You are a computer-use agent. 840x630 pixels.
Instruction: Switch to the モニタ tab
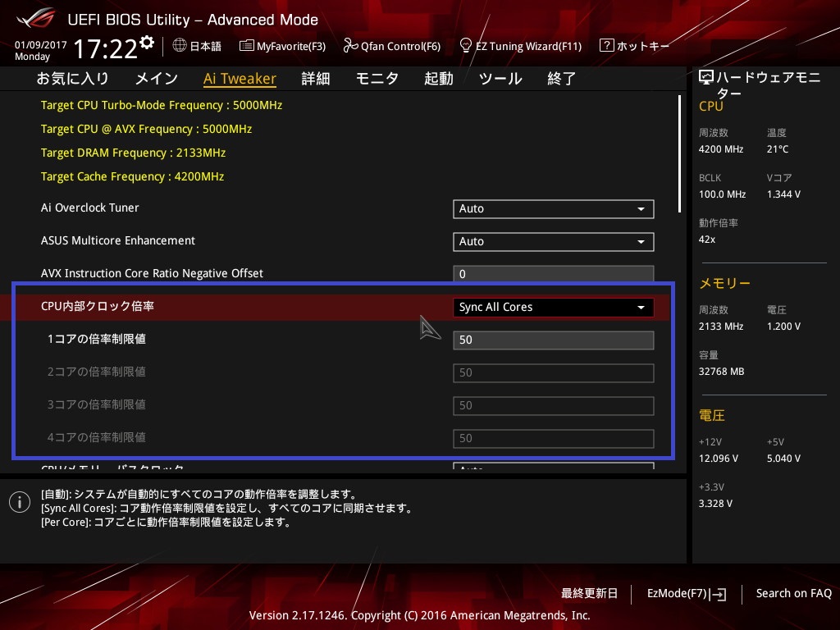tap(377, 79)
